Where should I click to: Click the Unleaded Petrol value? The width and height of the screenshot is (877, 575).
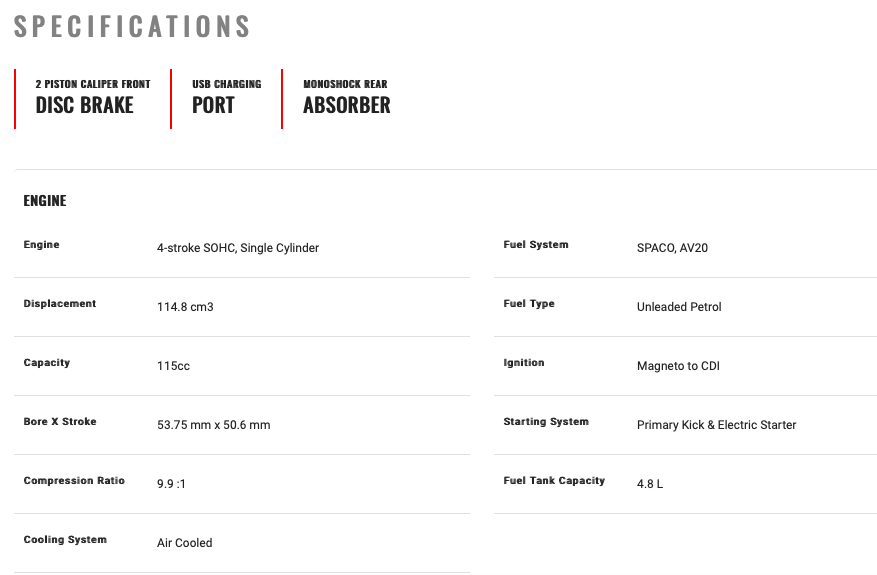tap(679, 307)
